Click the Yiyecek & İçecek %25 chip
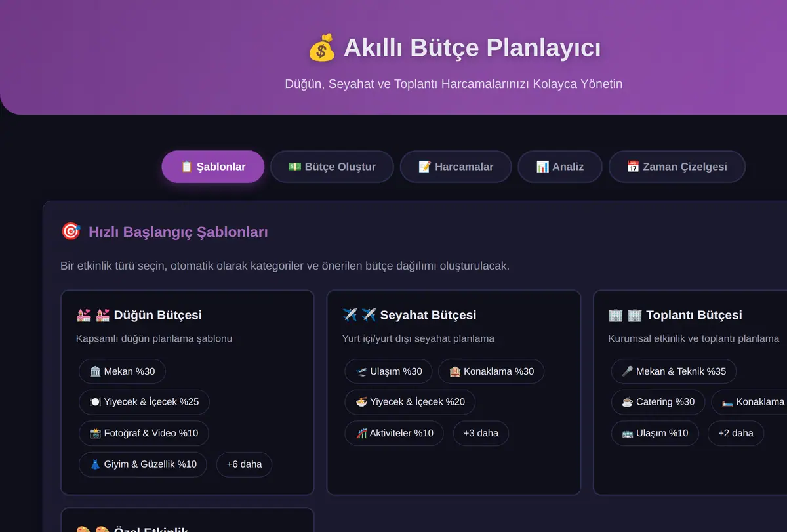787x532 pixels. click(x=144, y=402)
